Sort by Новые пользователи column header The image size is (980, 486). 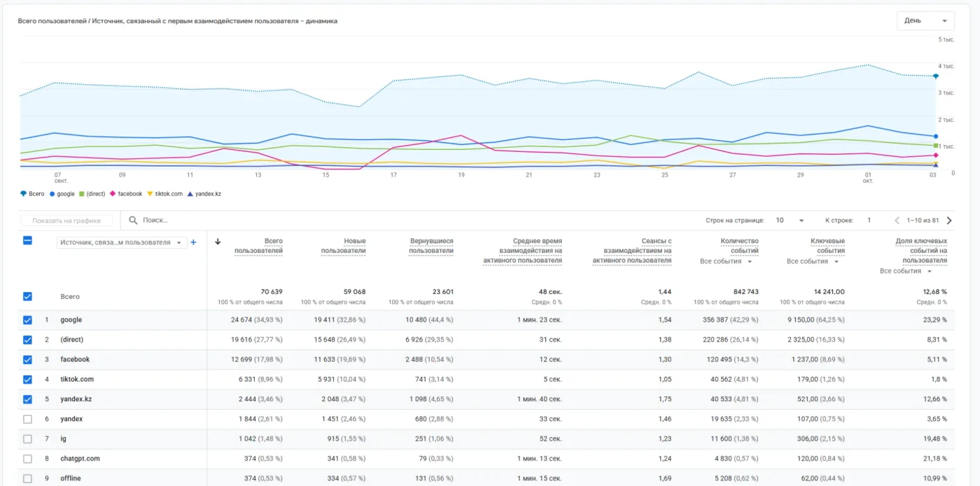click(343, 246)
